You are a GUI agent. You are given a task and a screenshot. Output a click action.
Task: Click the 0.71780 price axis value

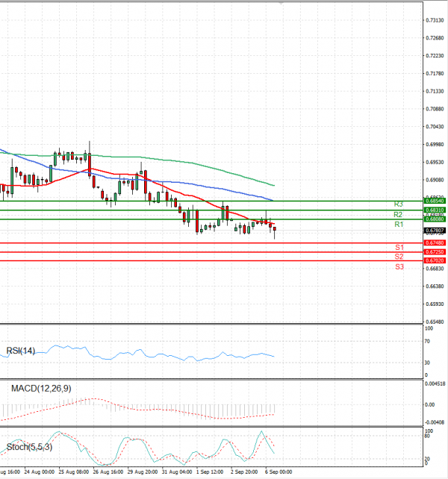[435, 74]
